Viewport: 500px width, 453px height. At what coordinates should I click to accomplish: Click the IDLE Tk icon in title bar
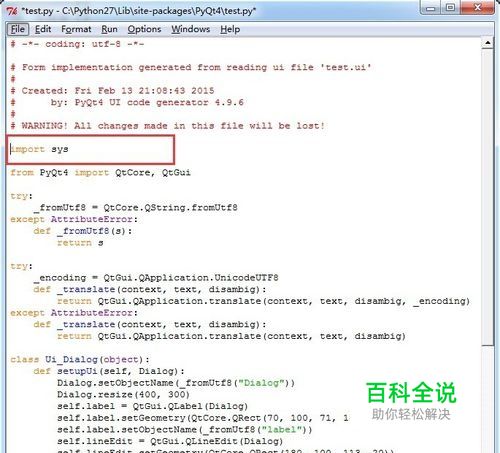point(12,11)
